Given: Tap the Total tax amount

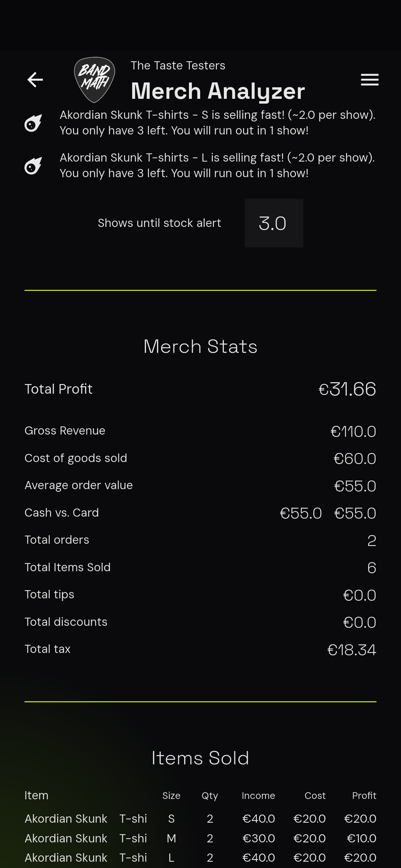Looking at the screenshot, I should 352,650.
